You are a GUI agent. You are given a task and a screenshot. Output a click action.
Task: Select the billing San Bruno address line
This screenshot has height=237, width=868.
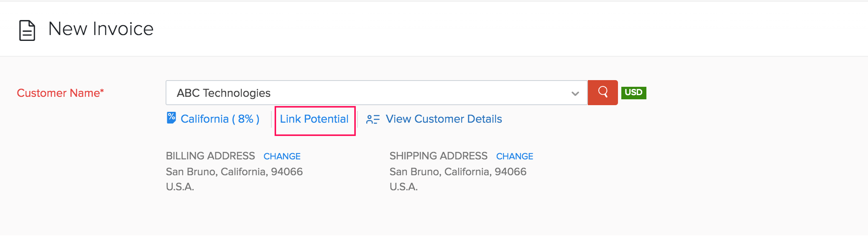point(234,172)
